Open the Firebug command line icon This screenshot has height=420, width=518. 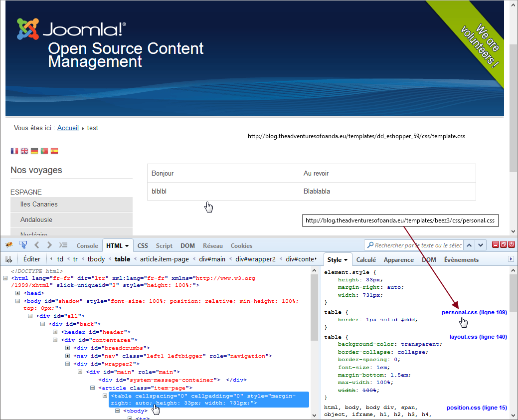pyautogui.click(x=63, y=245)
